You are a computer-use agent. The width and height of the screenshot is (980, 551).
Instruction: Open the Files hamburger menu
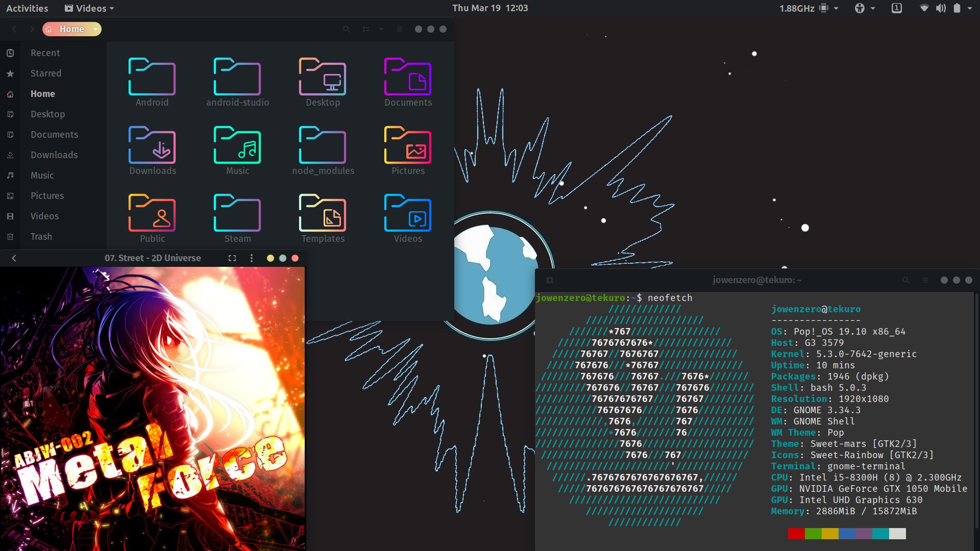[x=400, y=29]
